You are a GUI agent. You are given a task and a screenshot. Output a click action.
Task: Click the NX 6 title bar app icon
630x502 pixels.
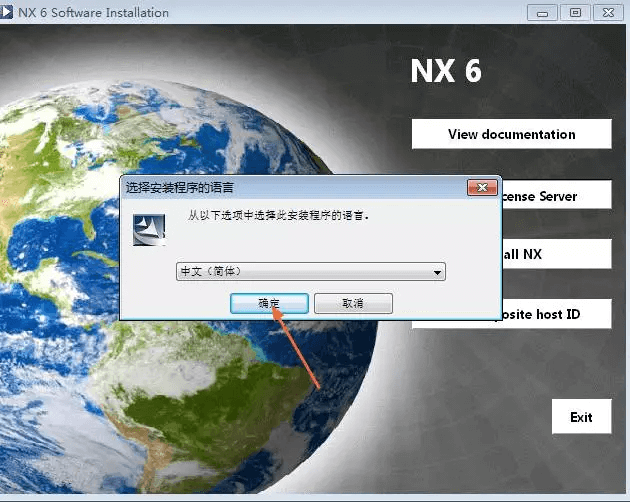point(6,12)
